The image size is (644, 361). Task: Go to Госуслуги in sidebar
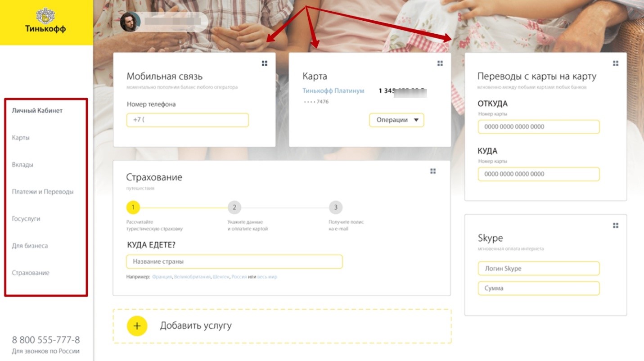click(x=26, y=219)
